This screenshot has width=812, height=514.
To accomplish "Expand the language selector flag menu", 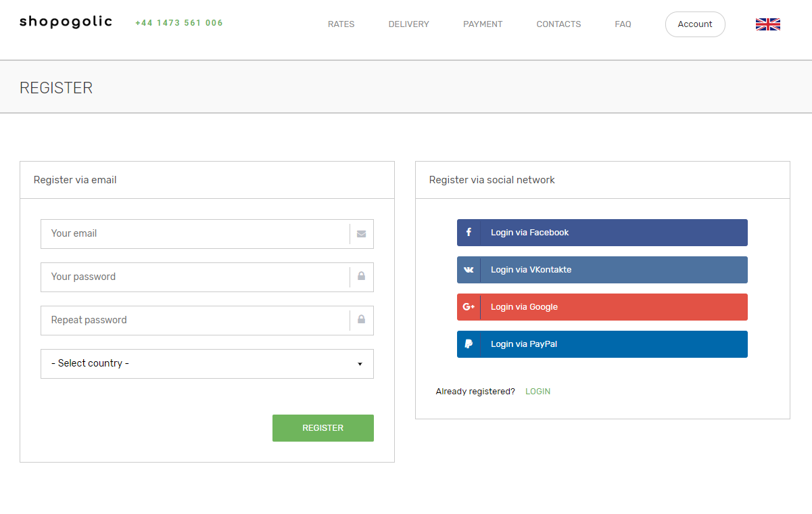I will pyautogui.click(x=767, y=24).
